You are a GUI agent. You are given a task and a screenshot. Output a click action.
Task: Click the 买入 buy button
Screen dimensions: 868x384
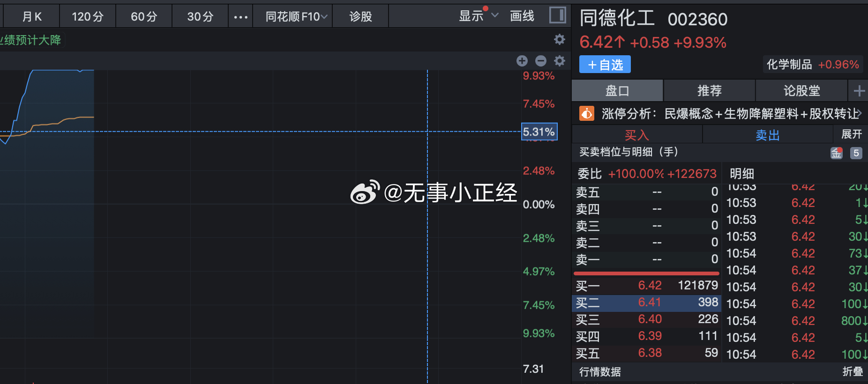pos(637,135)
